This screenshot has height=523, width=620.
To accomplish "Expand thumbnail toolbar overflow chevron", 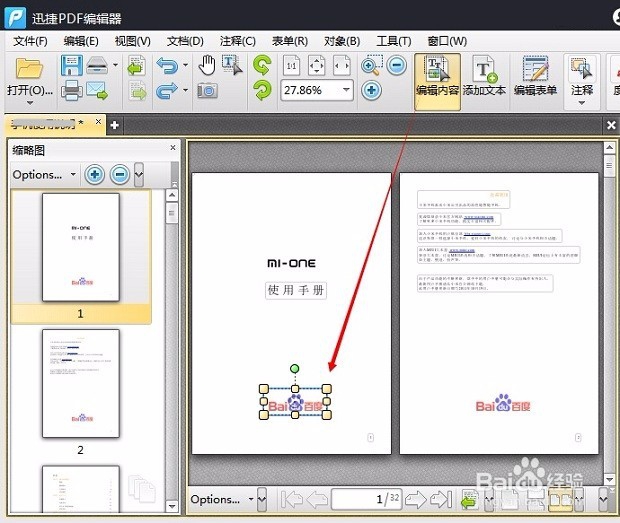I will 139,174.
